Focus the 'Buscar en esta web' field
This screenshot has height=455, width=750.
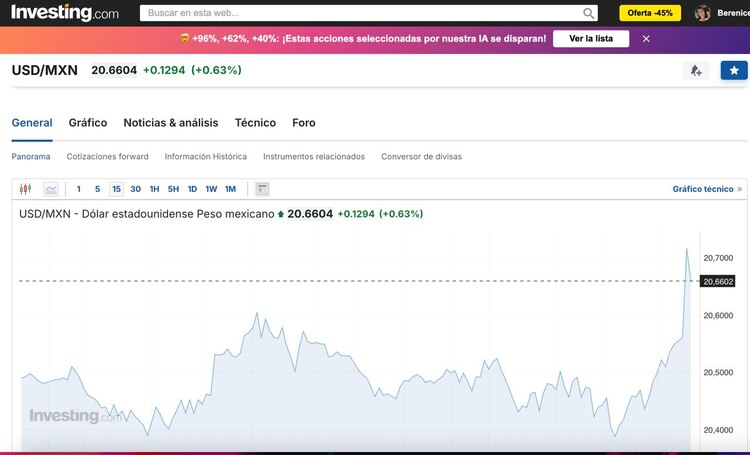click(368, 13)
